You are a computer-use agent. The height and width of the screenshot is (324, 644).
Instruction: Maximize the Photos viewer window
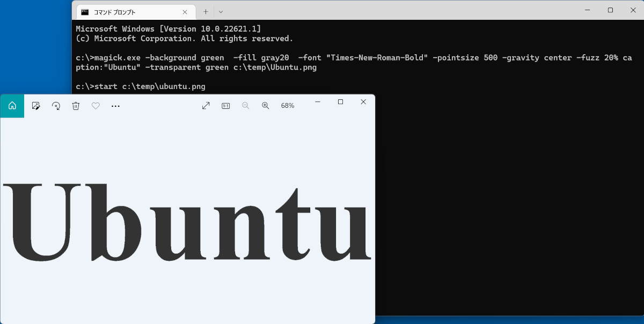pyautogui.click(x=340, y=101)
